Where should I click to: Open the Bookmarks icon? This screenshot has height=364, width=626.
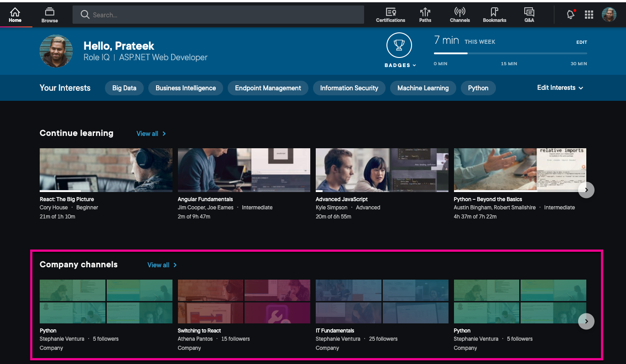coord(495,15)
